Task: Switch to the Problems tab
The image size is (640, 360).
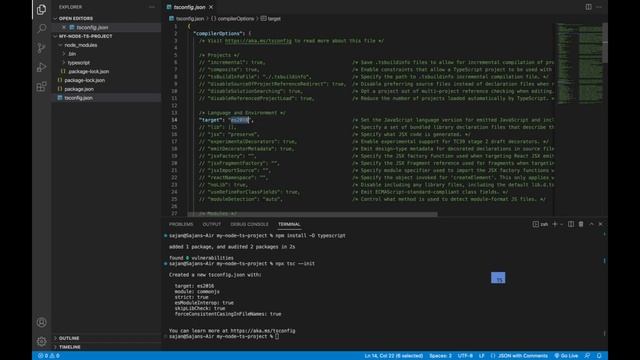Action: 181,224
